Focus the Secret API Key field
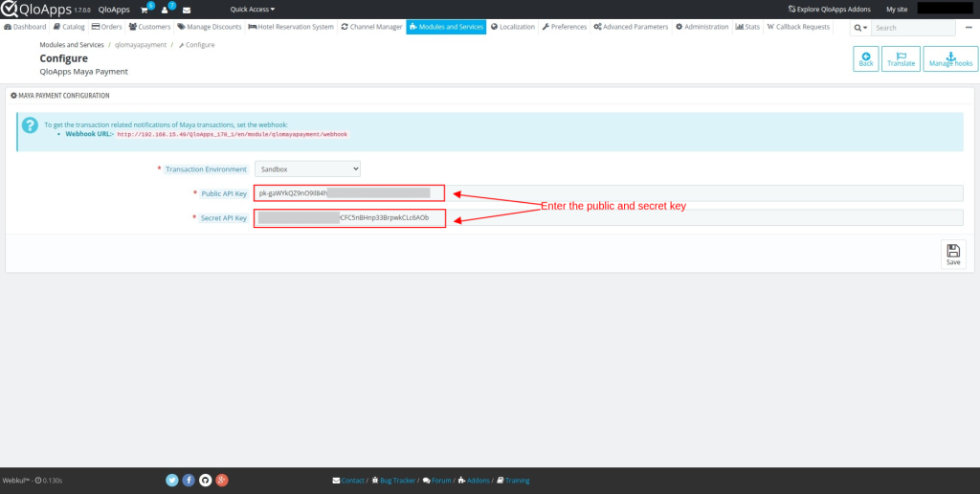Image resolution: width=980 pixels, height=494 pixels. click(x=349, y=218)
